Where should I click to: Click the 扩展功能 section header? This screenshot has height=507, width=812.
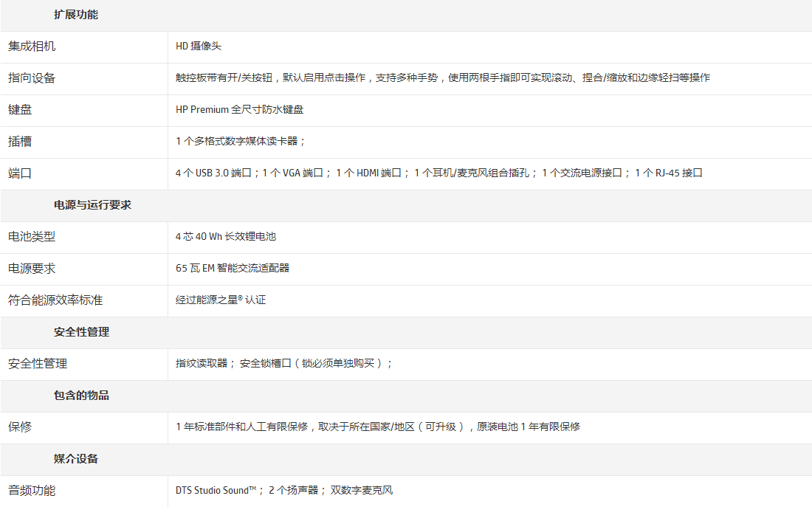pos(75,15)
